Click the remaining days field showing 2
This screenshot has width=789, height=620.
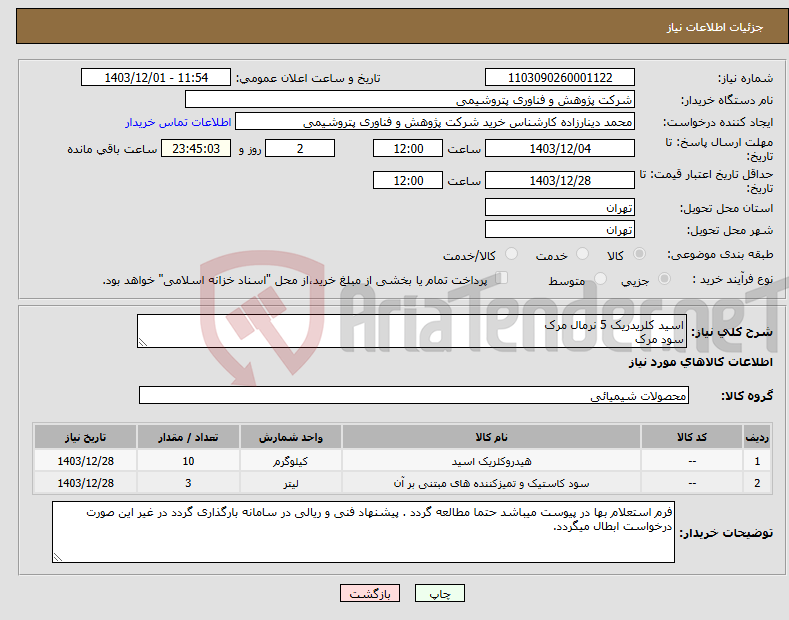[300, 148]
